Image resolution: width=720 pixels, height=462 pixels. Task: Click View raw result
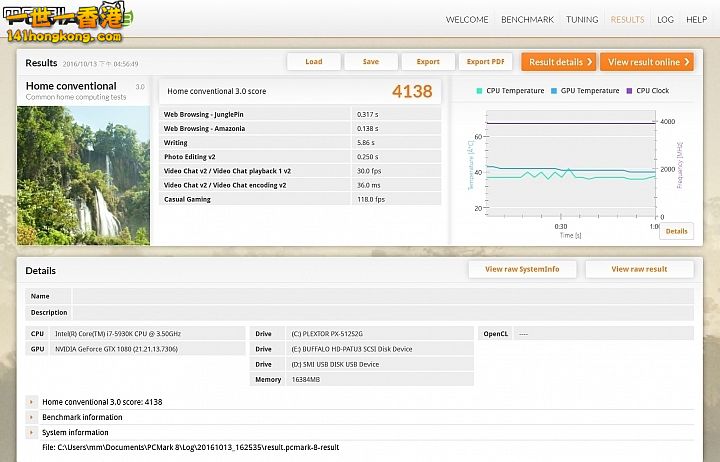[x=639, y=269]
